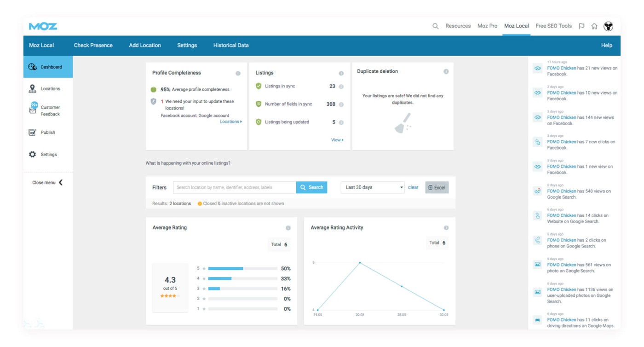
Task: Click info icon on Duplicate deletion card
Action: point(446,72)
